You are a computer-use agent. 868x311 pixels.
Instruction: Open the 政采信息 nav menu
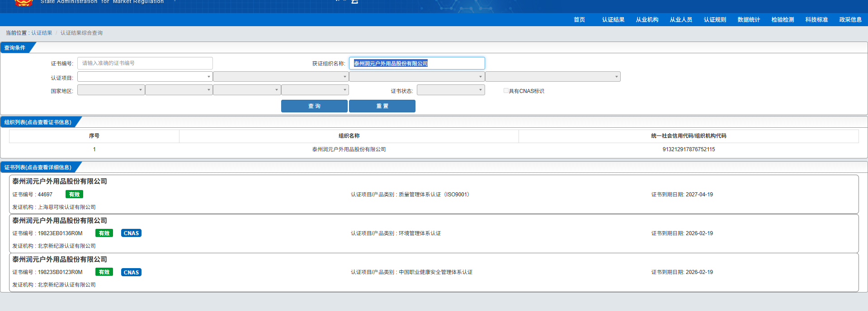pyautogui.click(x=850, y=19)
